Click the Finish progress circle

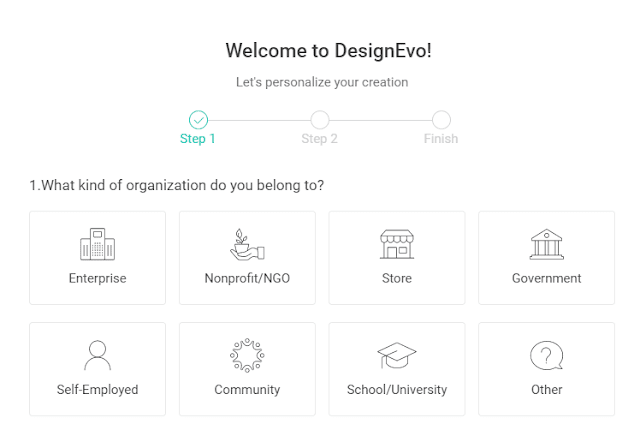tap(441, 120)
